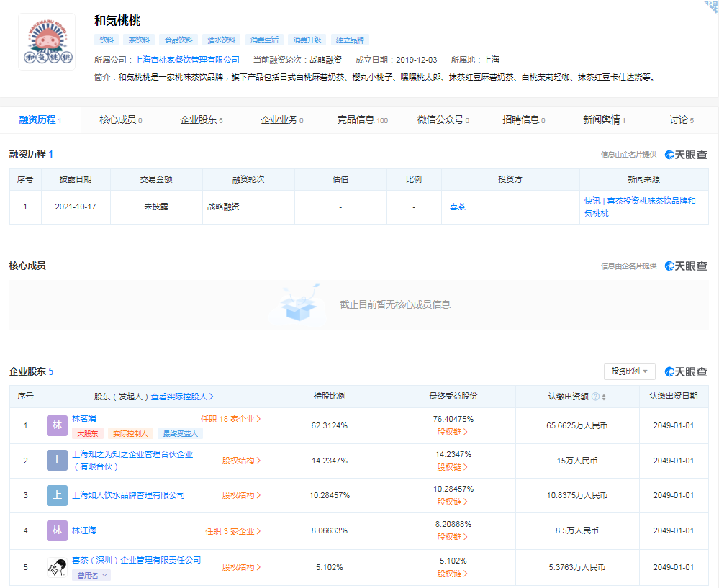Click the 食品饮料 tag
Image resolution: width=719 pixels, height=588 pixels.
pyautogui.click(x=178, y=40)
